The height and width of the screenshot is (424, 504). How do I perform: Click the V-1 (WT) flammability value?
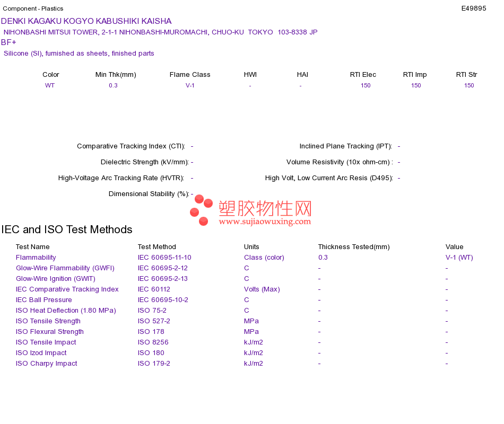(459, 257)
